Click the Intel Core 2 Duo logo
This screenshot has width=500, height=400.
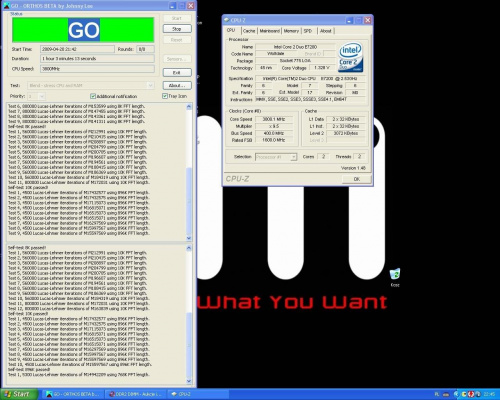pyautogui.click(x=351, y=57)
